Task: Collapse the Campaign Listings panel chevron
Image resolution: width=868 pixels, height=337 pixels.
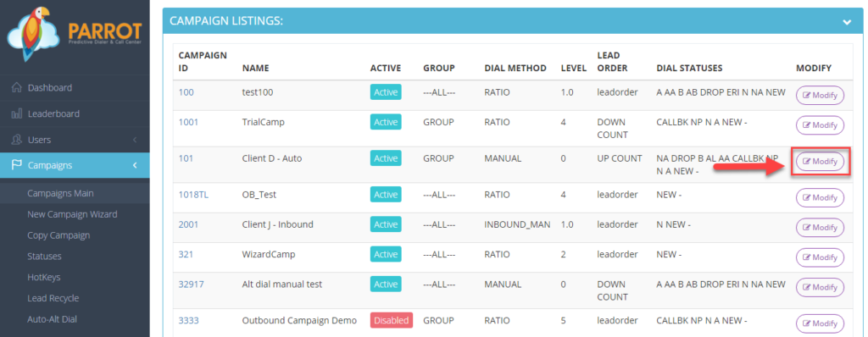Action: click(x=847, y=21)
